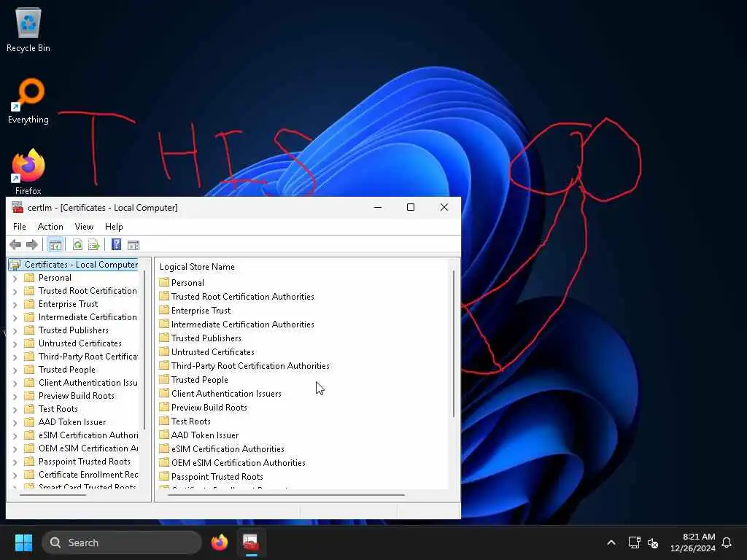Select Certificate Enrollment Requests in tree

coord(88,474)
